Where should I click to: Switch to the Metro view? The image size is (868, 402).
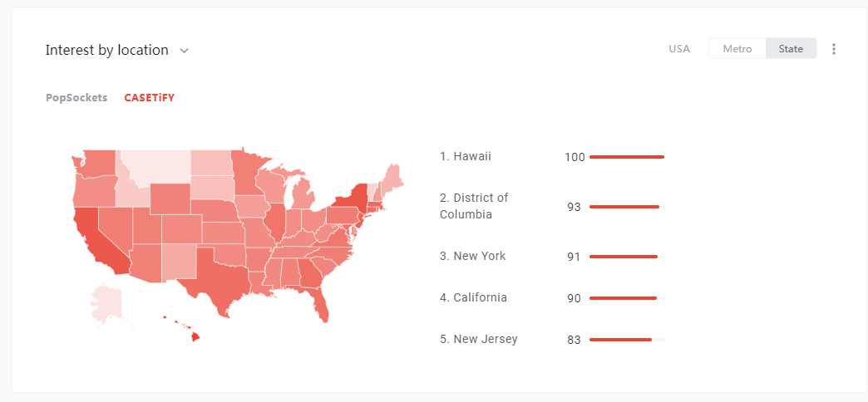pos(737,49)
